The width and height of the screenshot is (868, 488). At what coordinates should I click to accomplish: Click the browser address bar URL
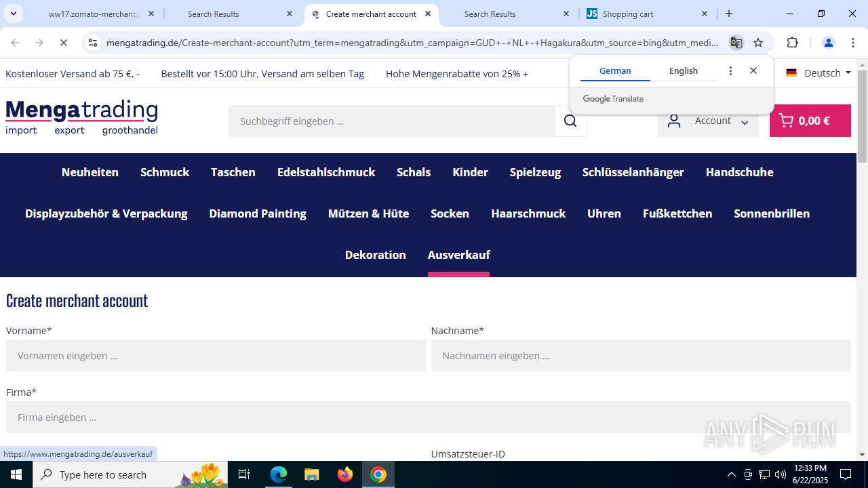pyautogui.click(x=412, y=43)
